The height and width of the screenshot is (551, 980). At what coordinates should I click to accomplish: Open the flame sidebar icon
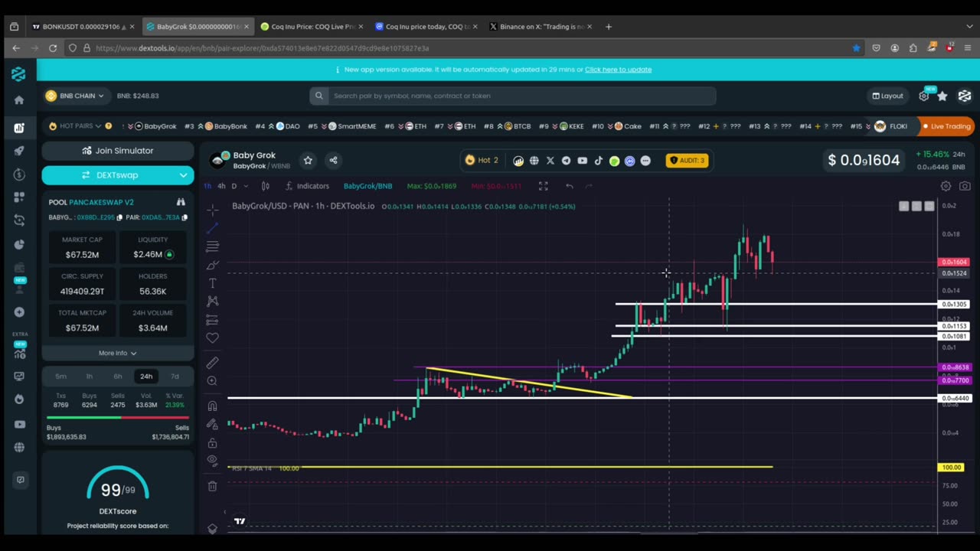click(19, 399)
